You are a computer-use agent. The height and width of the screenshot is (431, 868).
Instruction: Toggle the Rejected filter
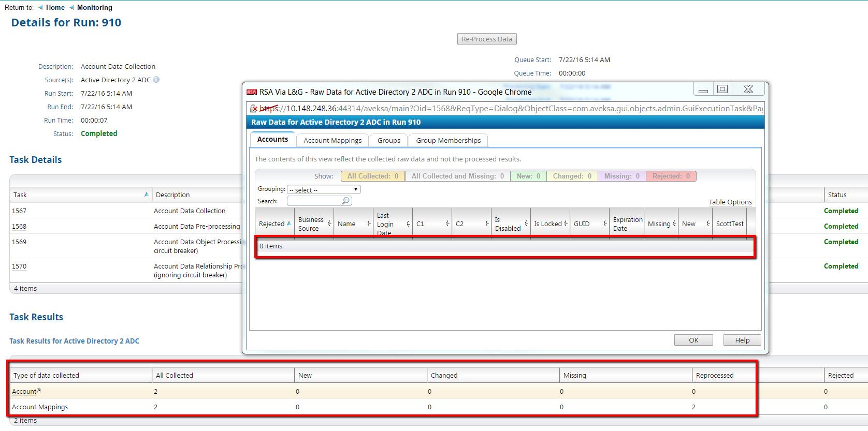coord(671,176)
